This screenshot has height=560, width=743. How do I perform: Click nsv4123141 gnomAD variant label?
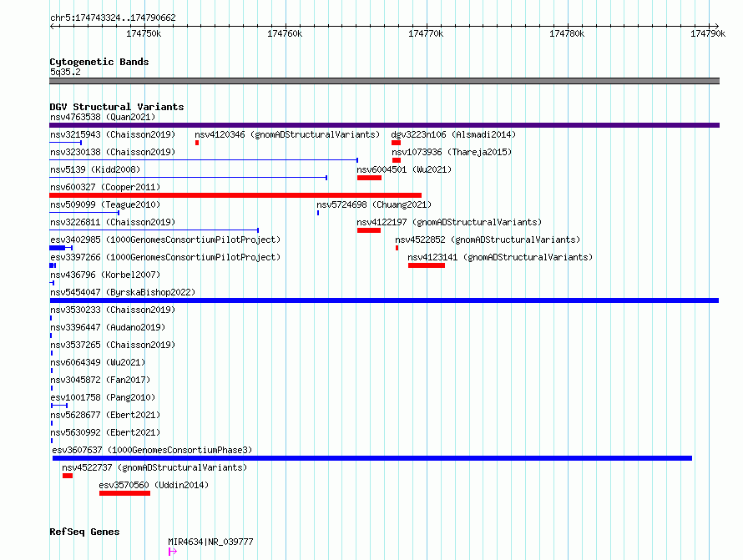pos(500,257)
